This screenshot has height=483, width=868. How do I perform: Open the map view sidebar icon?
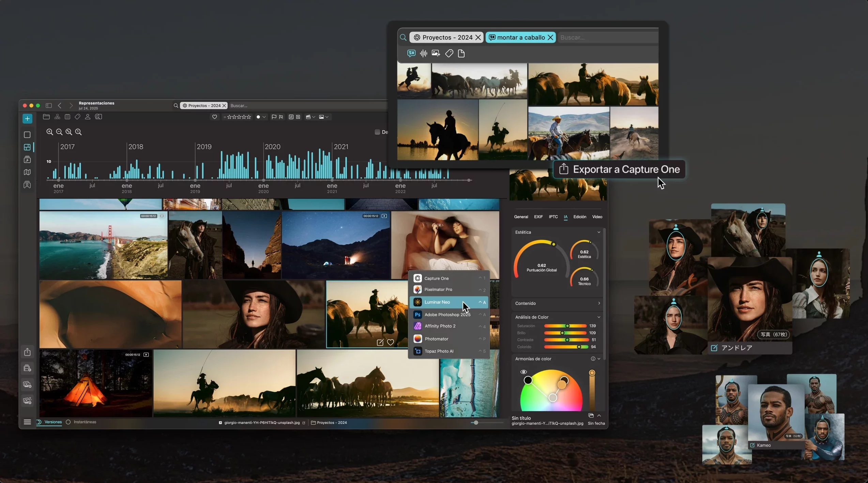[x=27, y=172]
